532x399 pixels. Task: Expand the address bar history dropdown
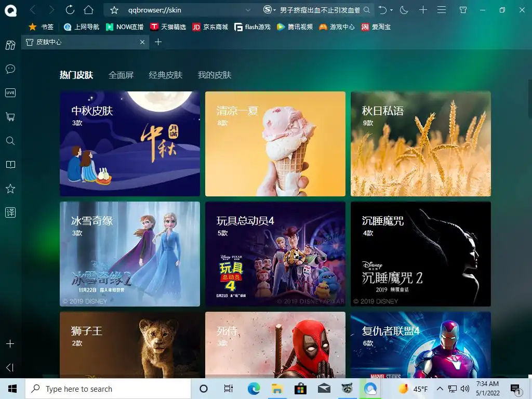[x=248, y=10]
